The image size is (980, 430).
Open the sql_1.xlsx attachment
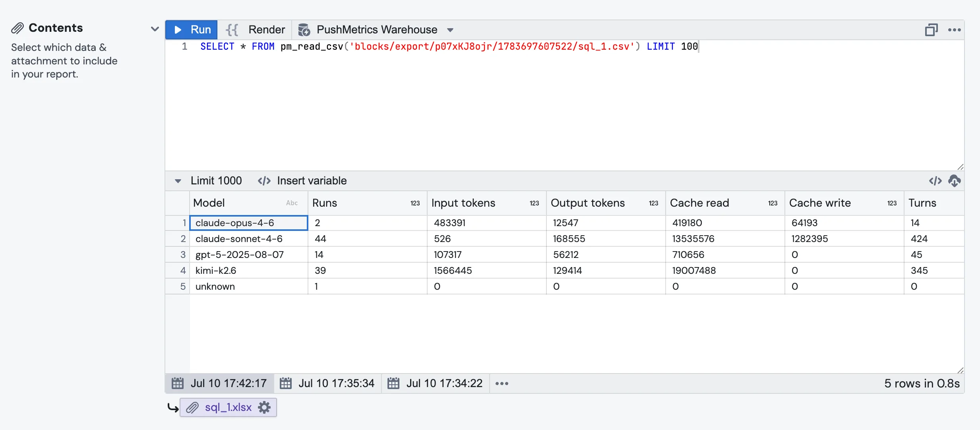point(228,407)
